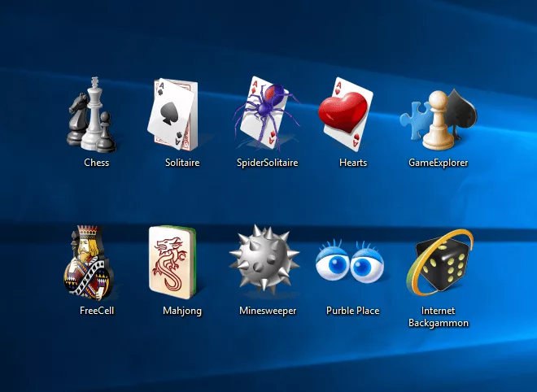Select the Minesweeper spiked mine icon
Screen dimensions: 537x392
264,259
